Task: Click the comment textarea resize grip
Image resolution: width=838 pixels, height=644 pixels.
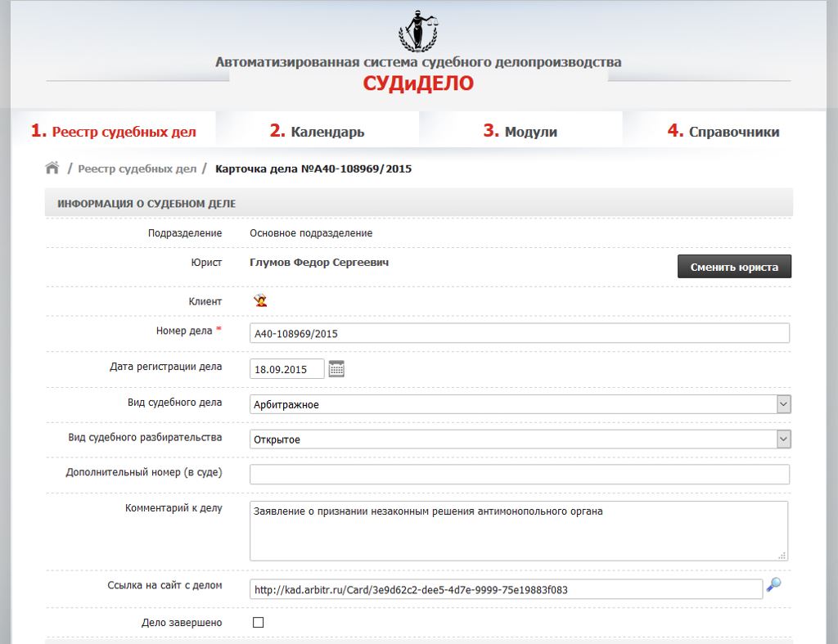Action: pos(782,556)
